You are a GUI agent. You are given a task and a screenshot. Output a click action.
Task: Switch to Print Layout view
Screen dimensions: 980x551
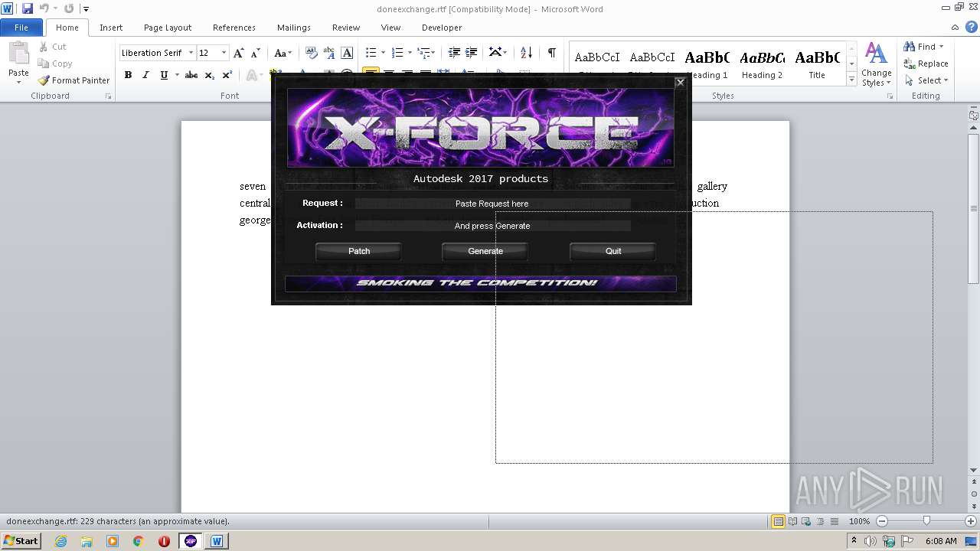click(778, 521)
